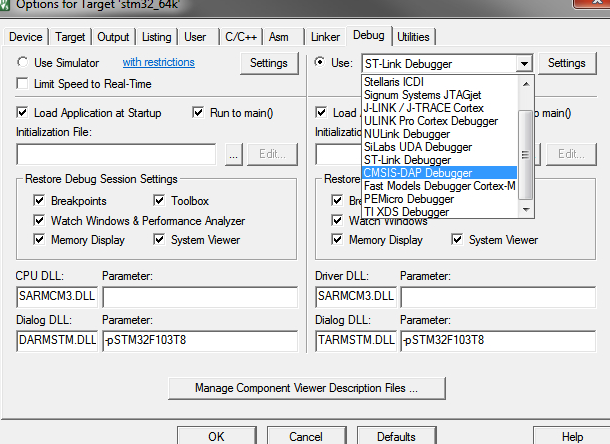Image resolution: width=610 pixels, height=444 pixels.
Task: Pick ST-Link Debugger in the list
Action: point(440,160)
